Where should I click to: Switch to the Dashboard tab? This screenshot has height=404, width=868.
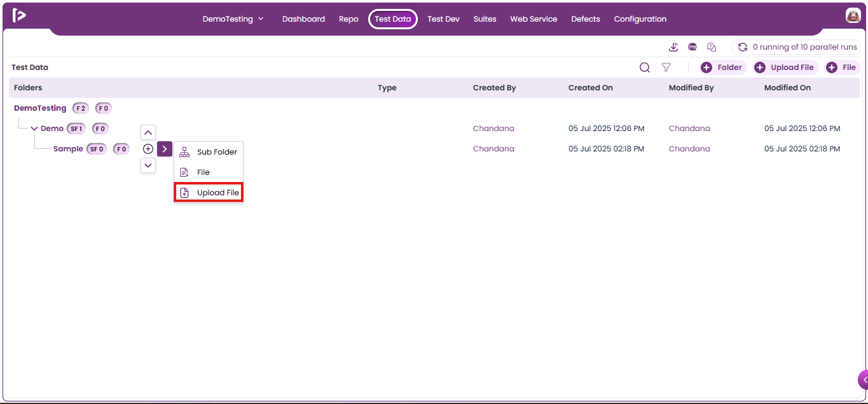(303, 19)
